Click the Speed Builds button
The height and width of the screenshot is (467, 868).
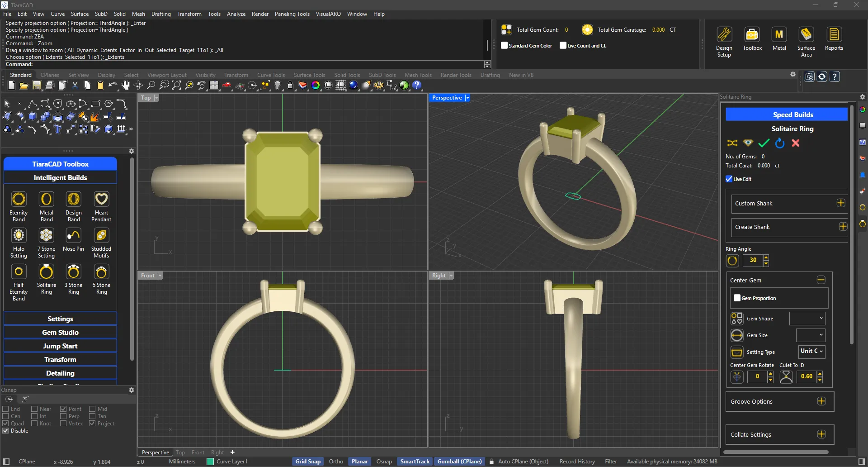pyautogui.click(x=793, y=114)
